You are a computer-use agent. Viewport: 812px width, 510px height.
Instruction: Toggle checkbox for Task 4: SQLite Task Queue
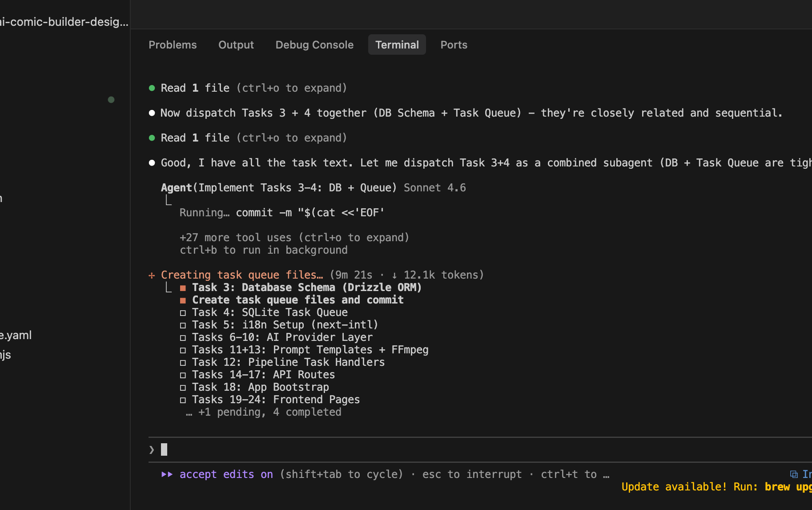click(183, 313)
